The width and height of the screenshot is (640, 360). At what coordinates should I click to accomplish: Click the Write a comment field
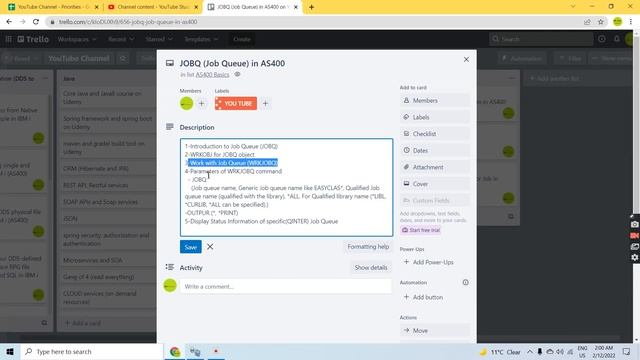[286, 287]
